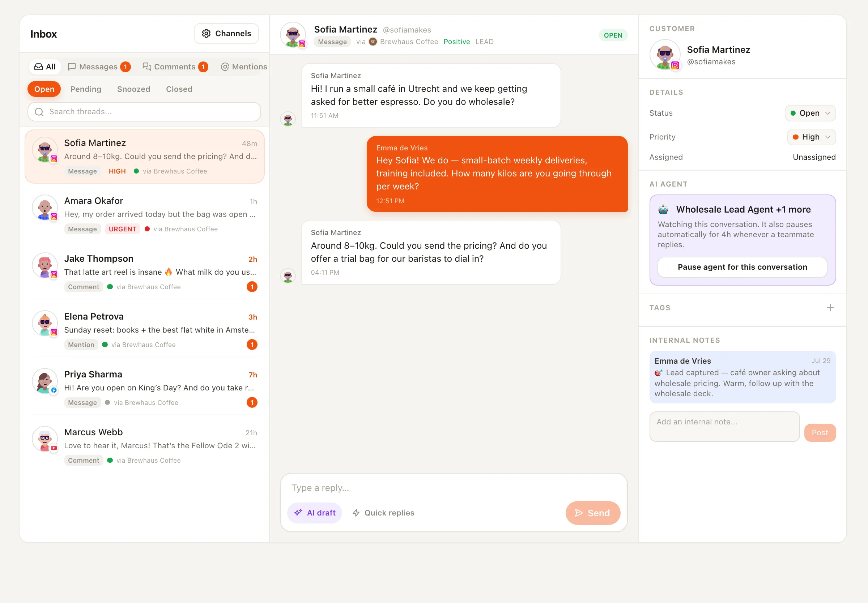Viewport: 868px width, 603px height.
Task: Click Marcus Webb's avatar with YouTube badge
Action: click(44, 439)
